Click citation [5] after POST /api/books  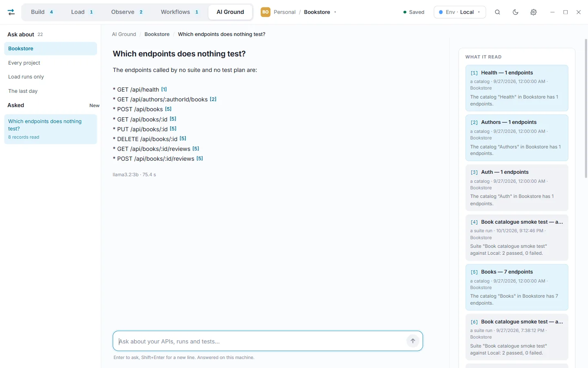pyautogui.click(x=168, y=109)
